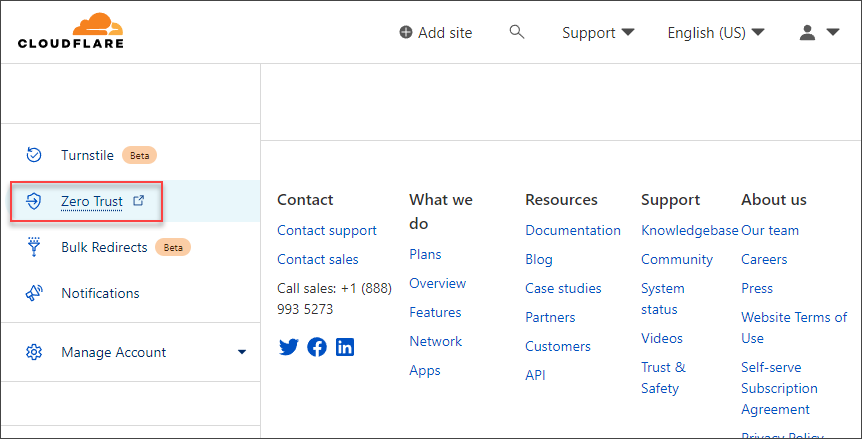The height and width of the screenshot is (439, 862).
Task: Open the Trust & Safety link
Action: 664,377
